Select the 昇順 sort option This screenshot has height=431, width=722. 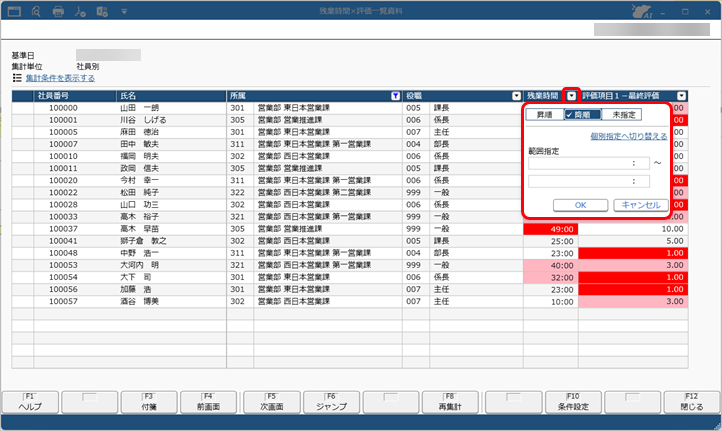click(x=545, y=115)
